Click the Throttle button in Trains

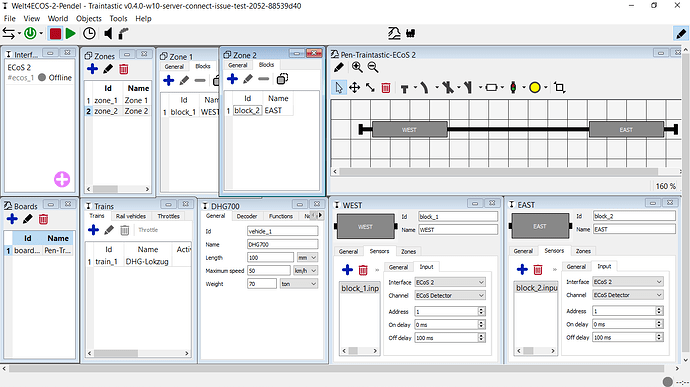tap(148, 230)
